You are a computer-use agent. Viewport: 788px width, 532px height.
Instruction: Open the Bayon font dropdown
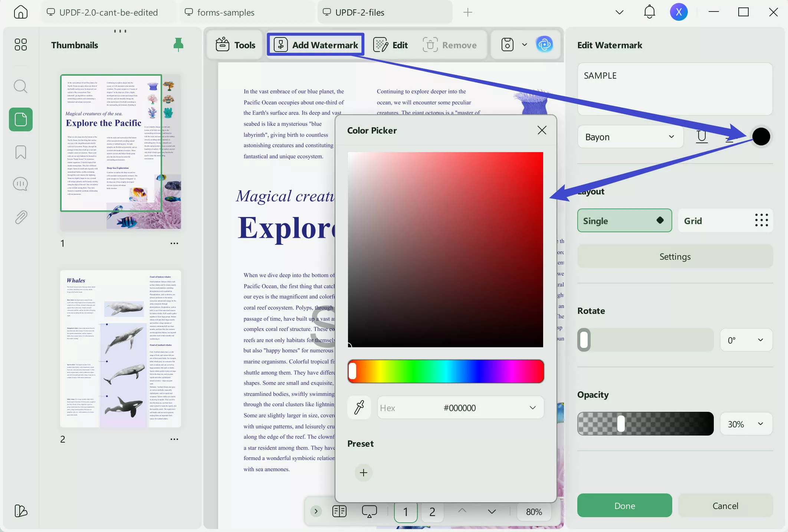coord(630,137)
